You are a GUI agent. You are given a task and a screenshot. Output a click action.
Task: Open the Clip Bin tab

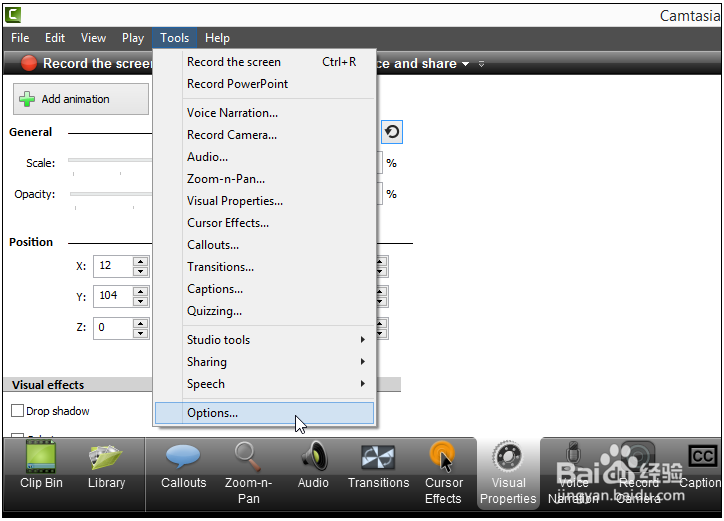click(41, 466)
